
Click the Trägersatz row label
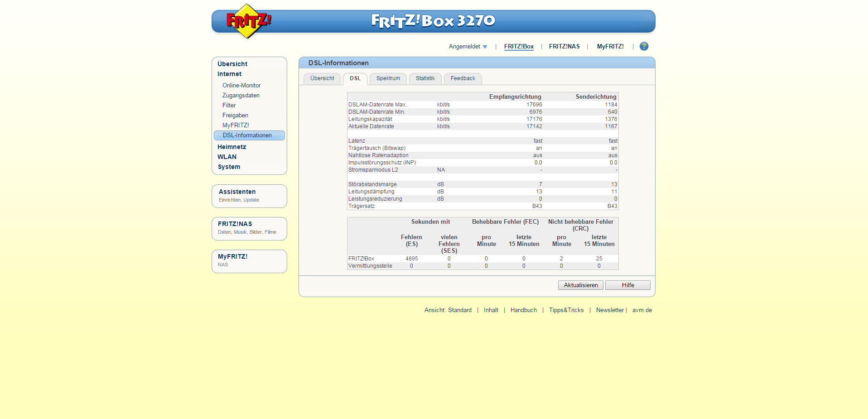pos(362,206)
